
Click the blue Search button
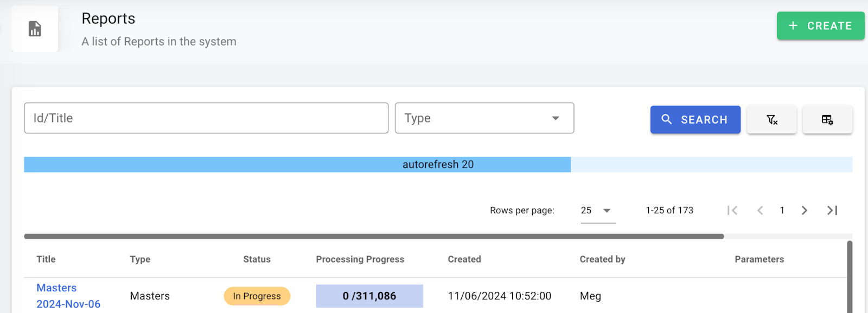(695, 119)
